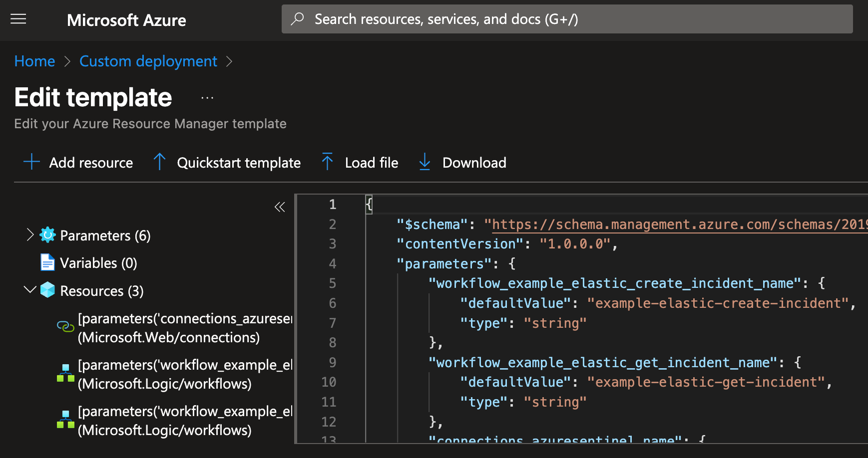The height and width of the screenshot is (458, 868).
Task: Click the schema URL in line 2
Action: point(680,225)
